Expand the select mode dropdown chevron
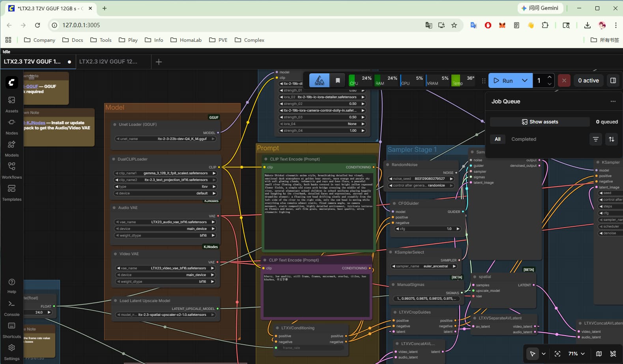Screen dimensions: 623x364 (x=543, y=354)
